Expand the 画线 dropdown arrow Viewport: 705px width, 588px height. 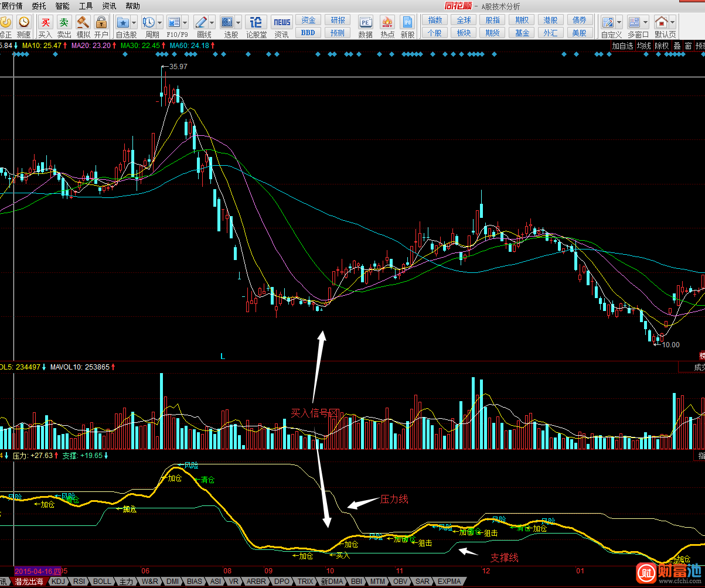pyautogui.click(x=212, y=22)
